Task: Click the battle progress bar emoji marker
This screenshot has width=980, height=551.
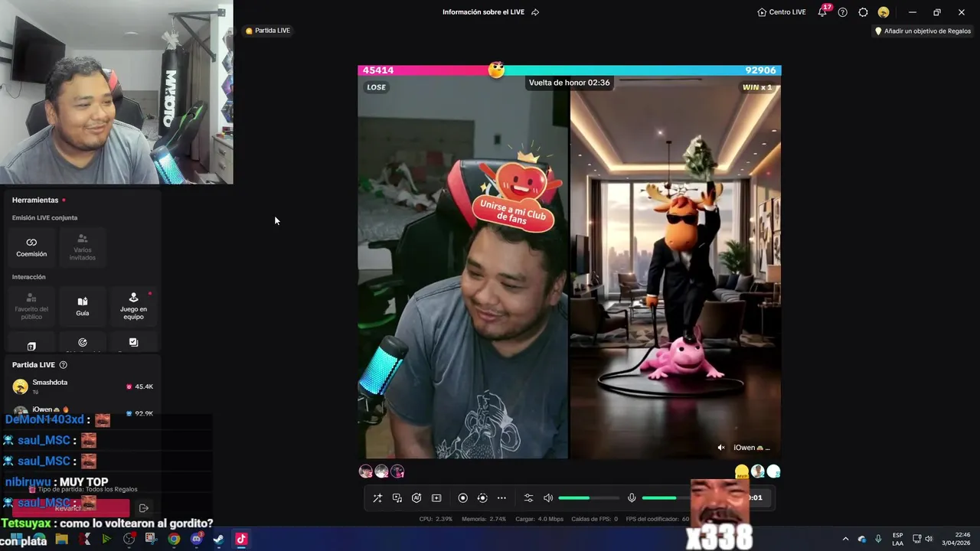Action: (497, 70)
